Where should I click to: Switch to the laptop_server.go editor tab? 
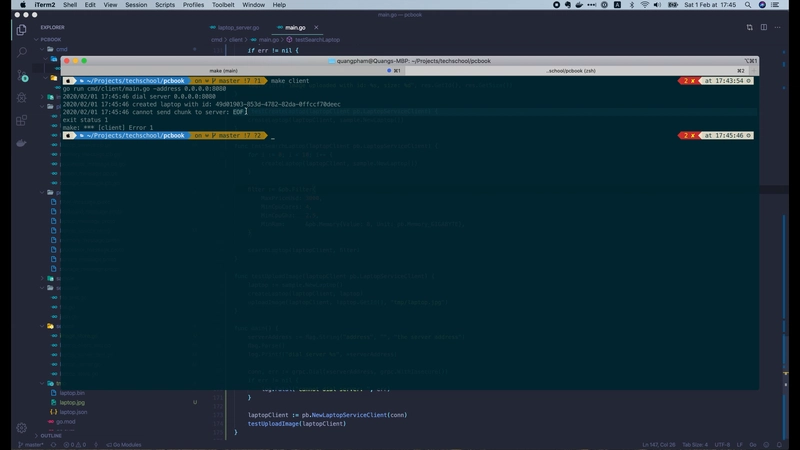coord(234,28)
